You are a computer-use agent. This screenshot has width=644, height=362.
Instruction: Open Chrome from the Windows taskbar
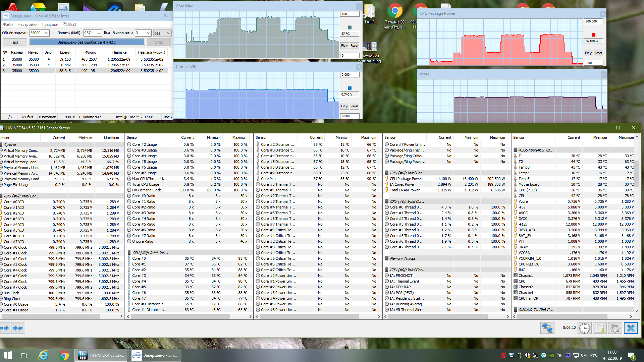(x=64, y=355)
